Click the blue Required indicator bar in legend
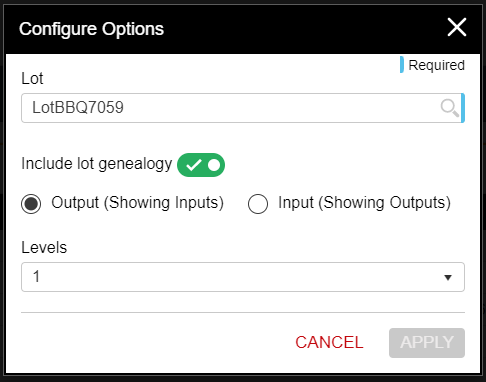 coord(402,65)
